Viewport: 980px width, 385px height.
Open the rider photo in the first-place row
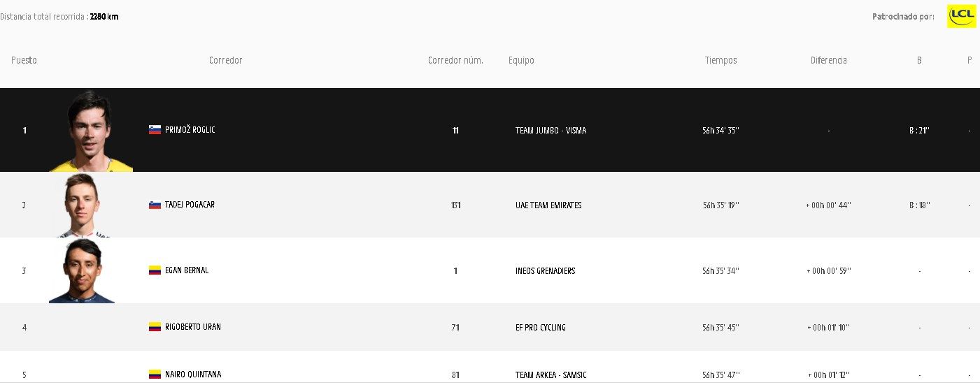(x=91, y=131)
